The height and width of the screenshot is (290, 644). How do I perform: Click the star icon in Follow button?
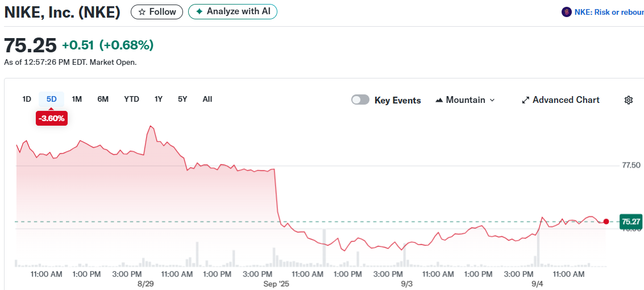point(142,12)
